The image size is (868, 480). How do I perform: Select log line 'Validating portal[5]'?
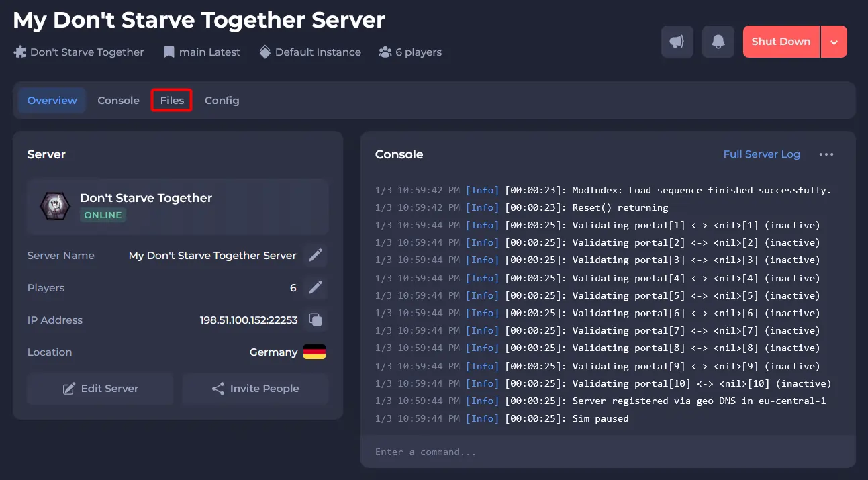click(x=597, y=295)
